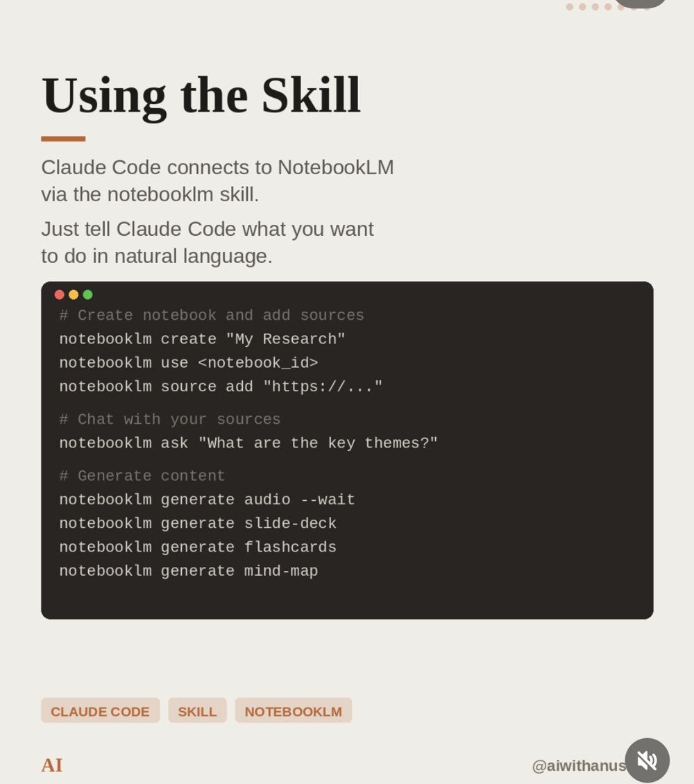Click comment '# Chat with your sources'

point(170,419)
